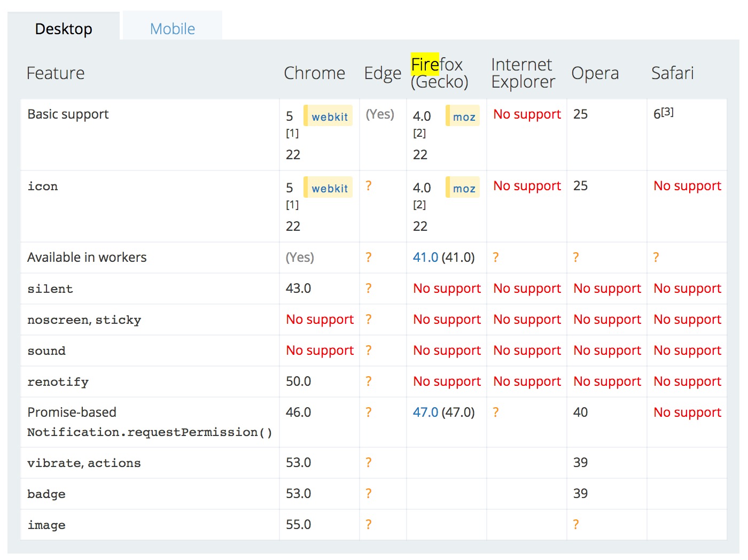Screen dimensions: 748x560
Task: Click the Chrome column header
Action: [x=314, y=73]
